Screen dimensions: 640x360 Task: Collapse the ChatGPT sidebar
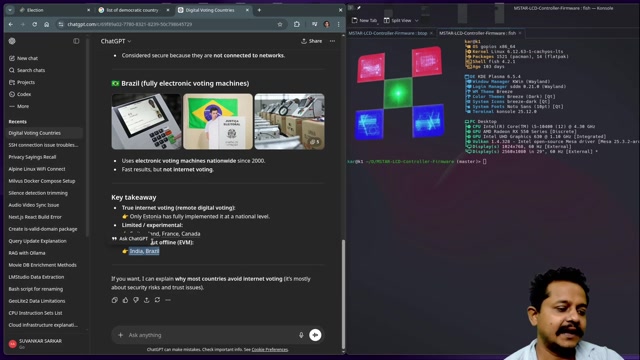point(76,41)
